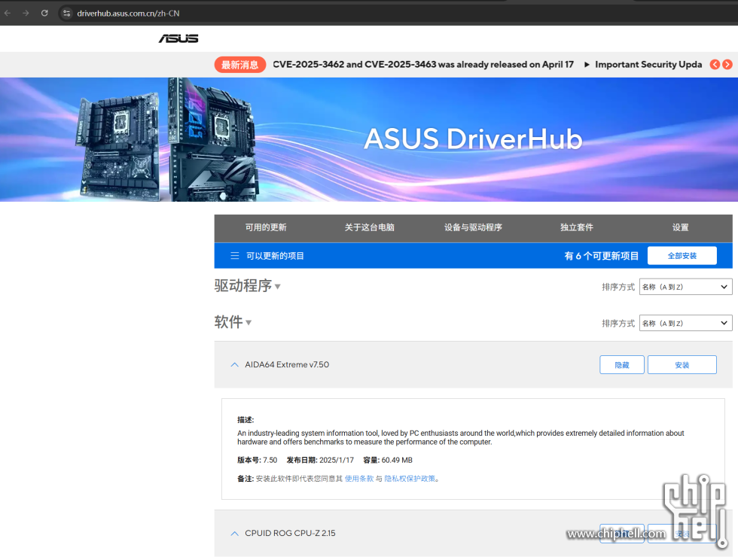Open the 使用条款 link
Image resolution: width=738 pixels, height=560 pixels.
[359, 479]
